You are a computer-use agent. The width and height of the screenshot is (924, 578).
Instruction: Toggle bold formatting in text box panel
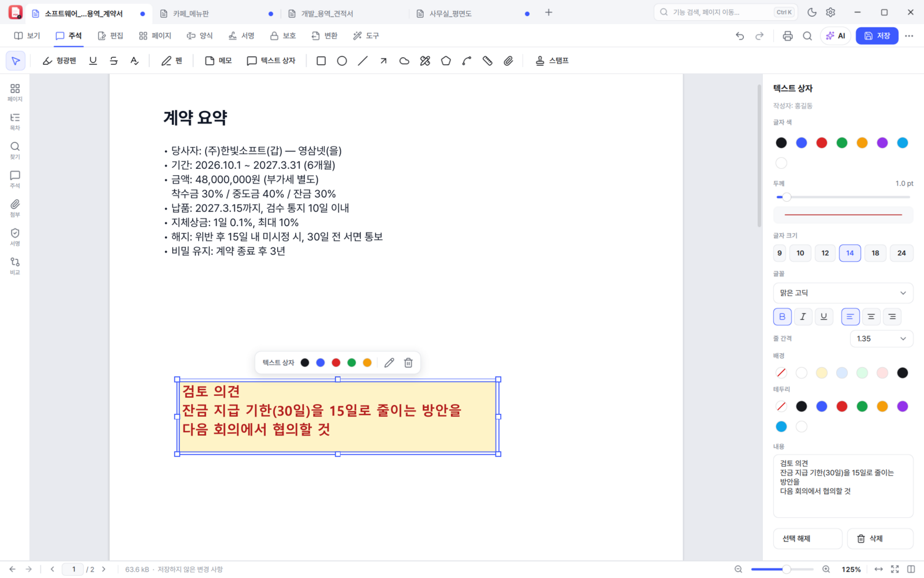pos(782,317)
